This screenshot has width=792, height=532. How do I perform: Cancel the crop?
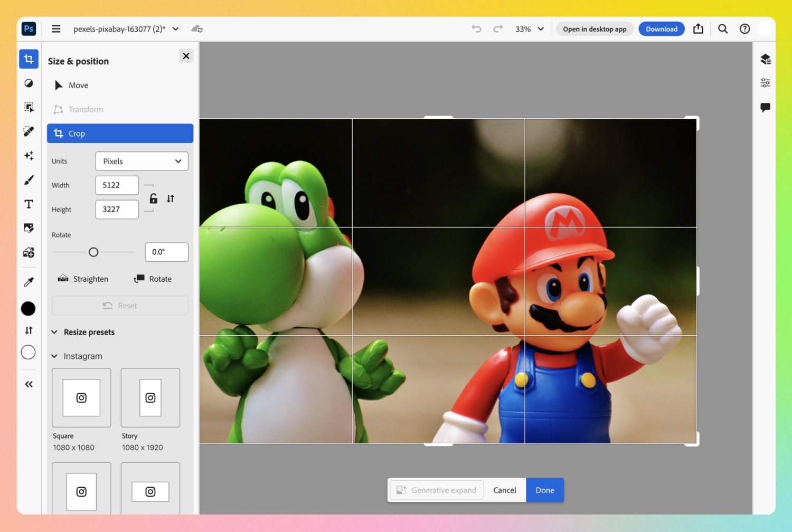(x=505, y=490)
